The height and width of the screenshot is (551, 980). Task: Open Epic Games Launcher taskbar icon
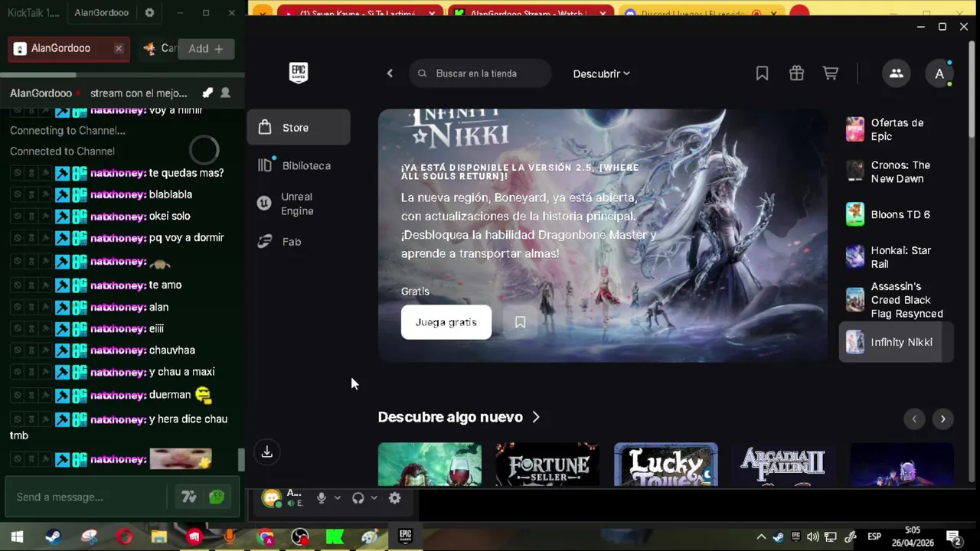click(406, 537)
